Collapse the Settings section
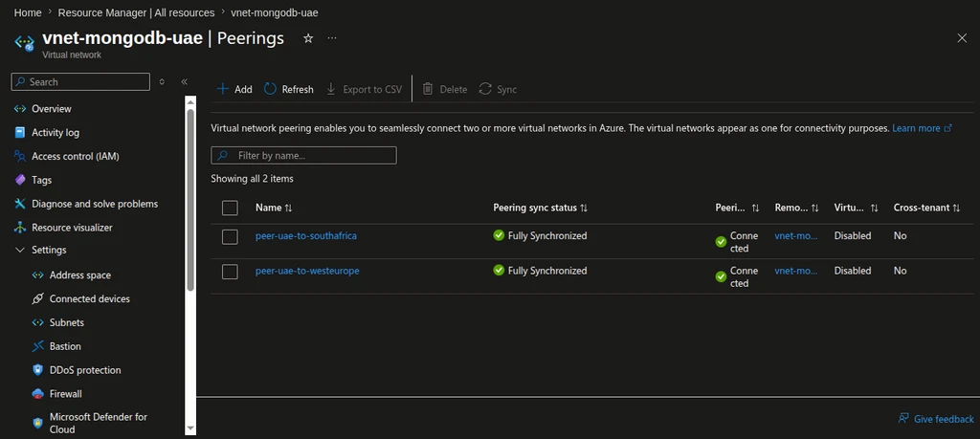The height and width of the screenshot is (439, 980). click(21, 250)
